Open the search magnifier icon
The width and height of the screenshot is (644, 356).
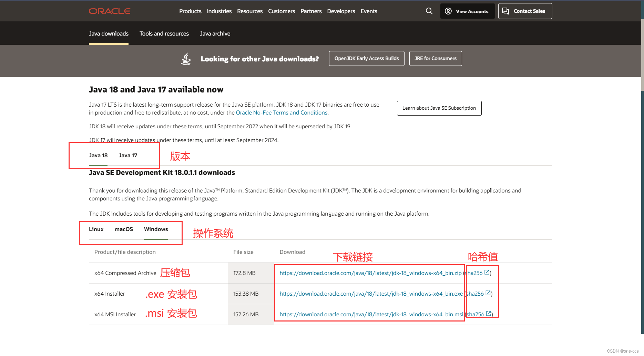pyautogui.click(x=429, y=11)
